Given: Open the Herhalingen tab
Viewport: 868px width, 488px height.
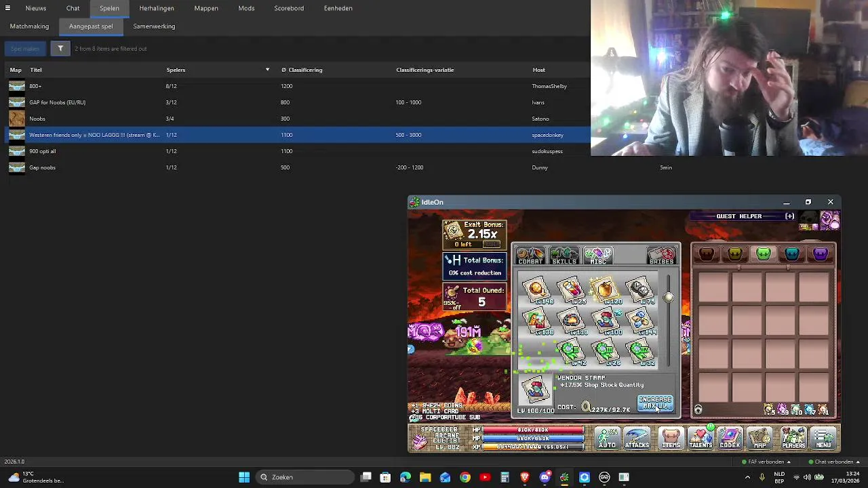Looking at the screenshot, I should tap(157, 8).
